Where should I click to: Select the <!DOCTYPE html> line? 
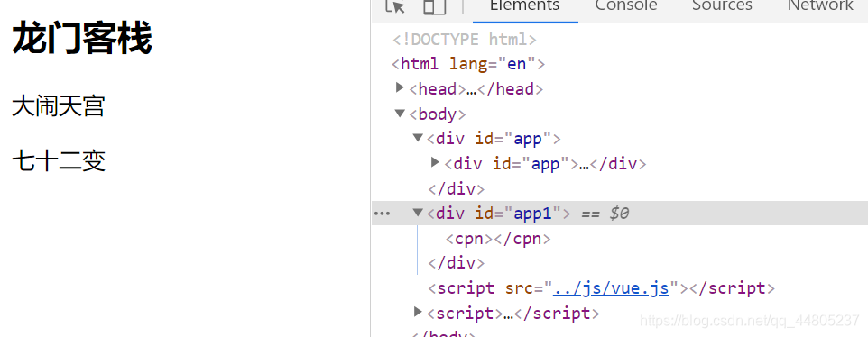coord(465,40)
